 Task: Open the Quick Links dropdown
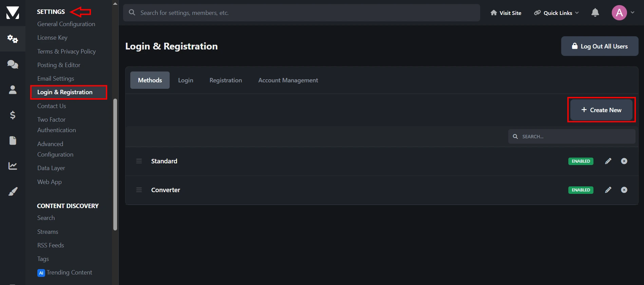(x=556, y=13)
